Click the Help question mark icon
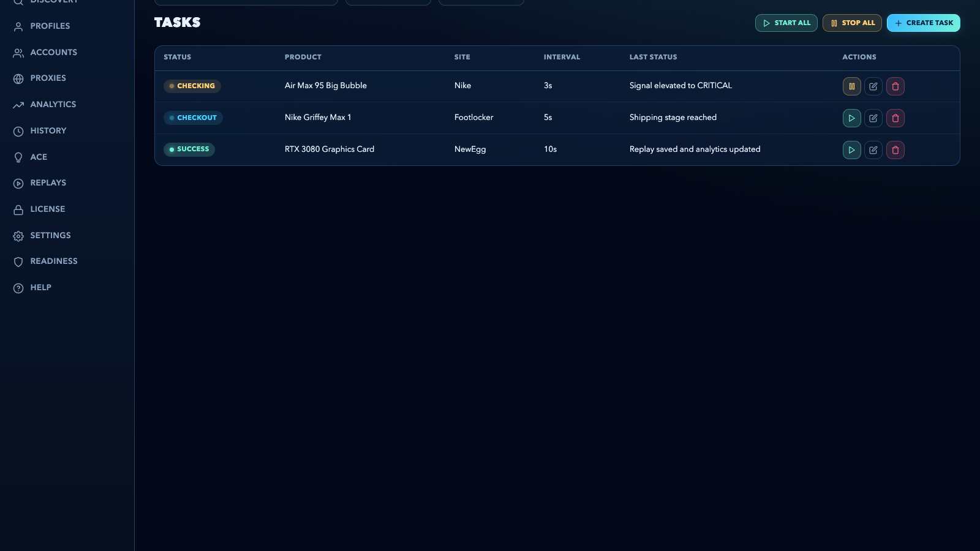Screen dimensions: 980x551 coord(18,287)
